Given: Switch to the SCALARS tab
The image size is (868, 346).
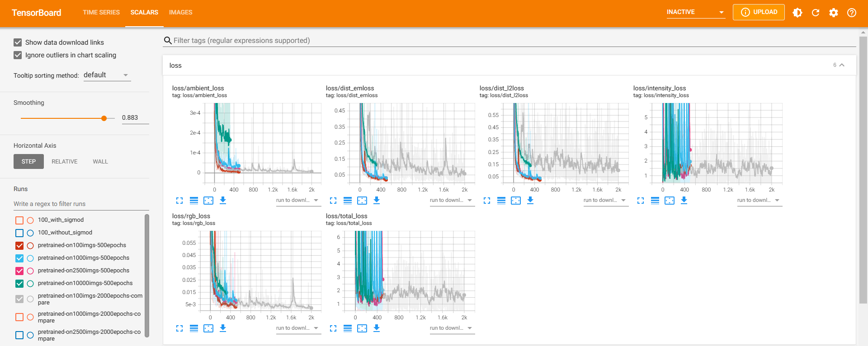Looking at the screenshot, I should point(144,13).
